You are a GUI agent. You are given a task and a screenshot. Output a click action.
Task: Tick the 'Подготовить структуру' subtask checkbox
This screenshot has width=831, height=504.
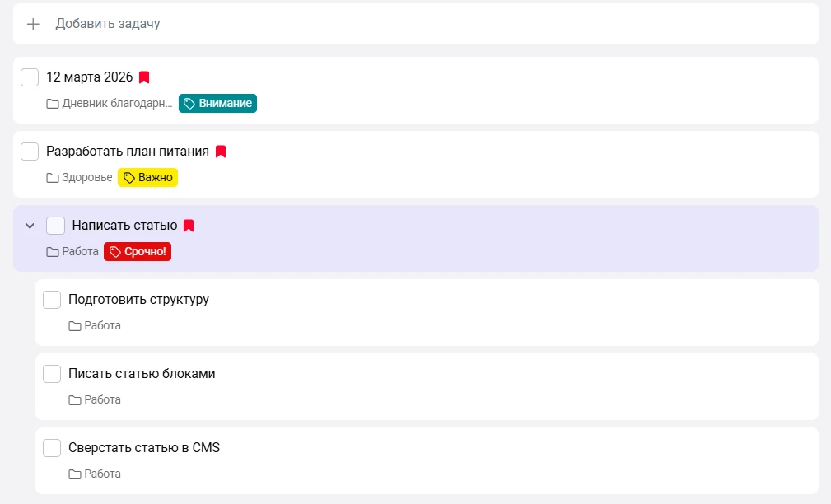[x=52, y=300]
